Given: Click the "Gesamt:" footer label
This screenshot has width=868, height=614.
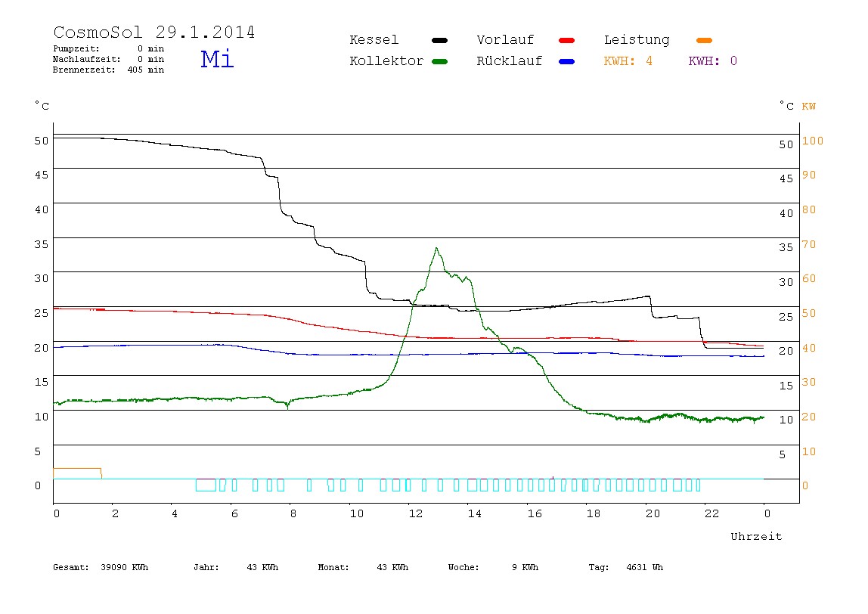Looking at the screenshot, I should [x=71, y=567].
